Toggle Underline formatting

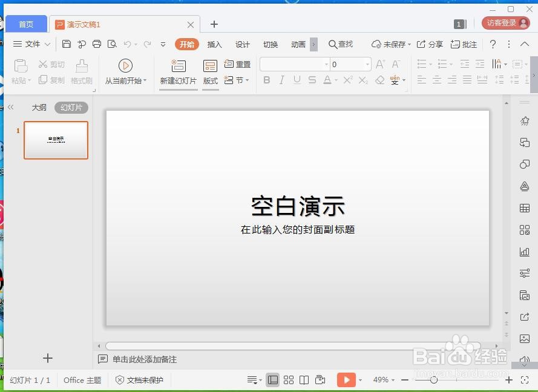(297, 80)
